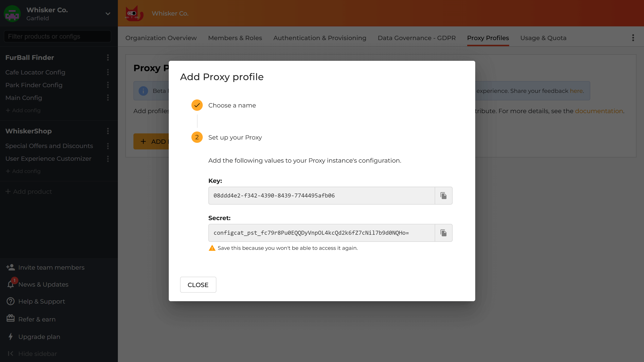The width and height of the screenshot is (644, 362).
Task: Open the Members & Roles tab
Action: coord(235,38)
